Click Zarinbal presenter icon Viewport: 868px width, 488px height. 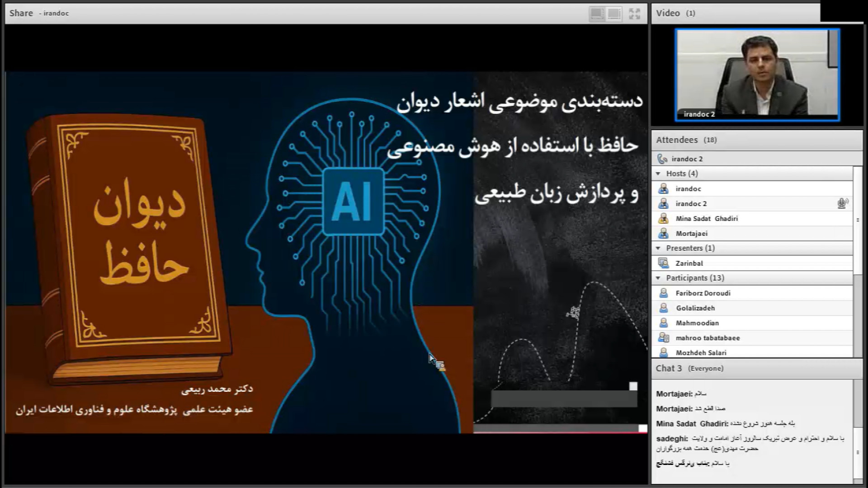663,263
